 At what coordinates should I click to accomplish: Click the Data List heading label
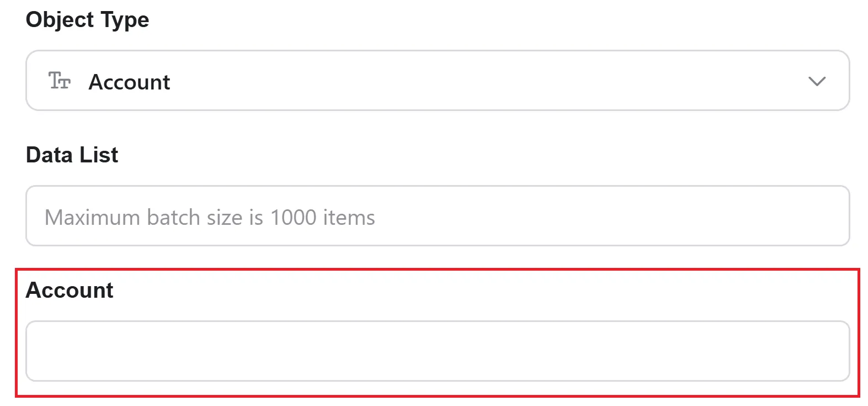point(72,155)
